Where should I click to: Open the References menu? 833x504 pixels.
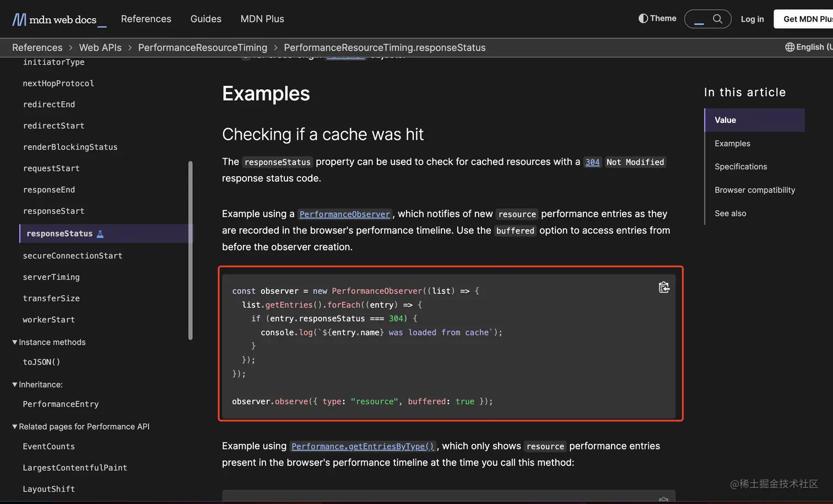tap(146, 19)
